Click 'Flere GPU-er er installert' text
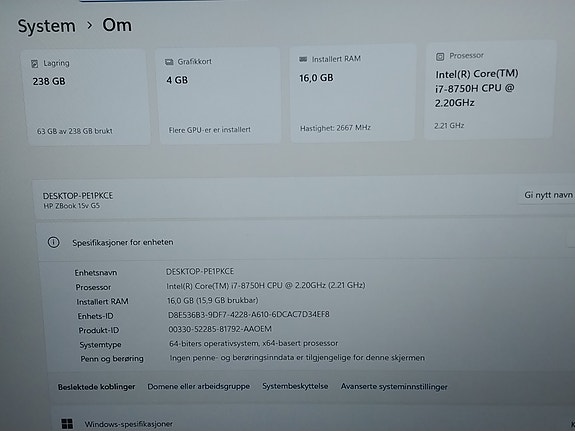This screenshot has height=431, width=575. [x=210, y=129]
